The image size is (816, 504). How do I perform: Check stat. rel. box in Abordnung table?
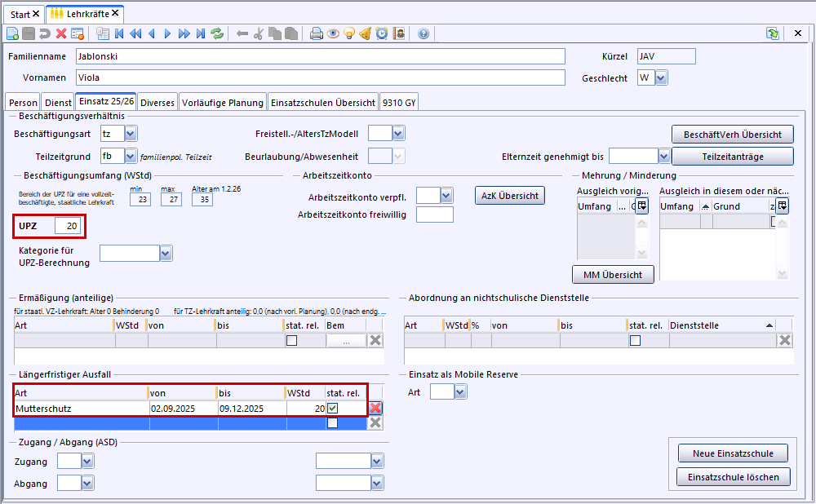coord(635,341)
